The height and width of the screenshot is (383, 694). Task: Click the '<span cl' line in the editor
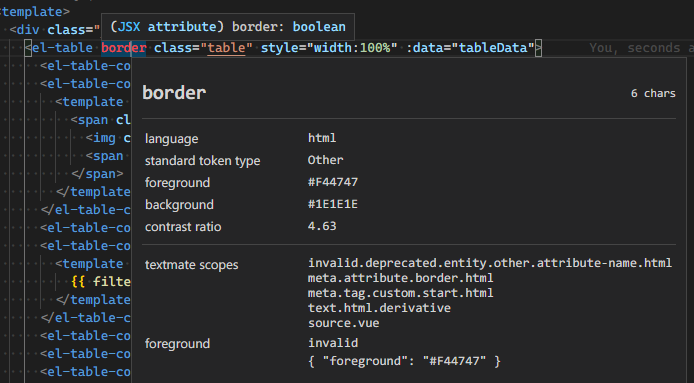coord(100,120)
